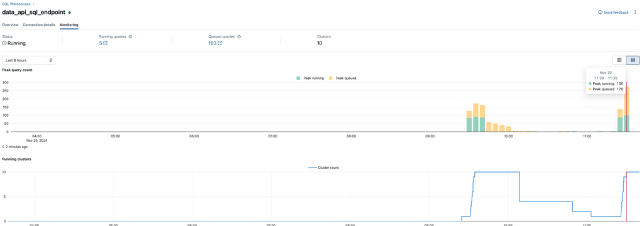The height and width of the screenshot is (226, 644).
Task: Click the refresh icon beside 2 minutes ago
Action: 4,146
